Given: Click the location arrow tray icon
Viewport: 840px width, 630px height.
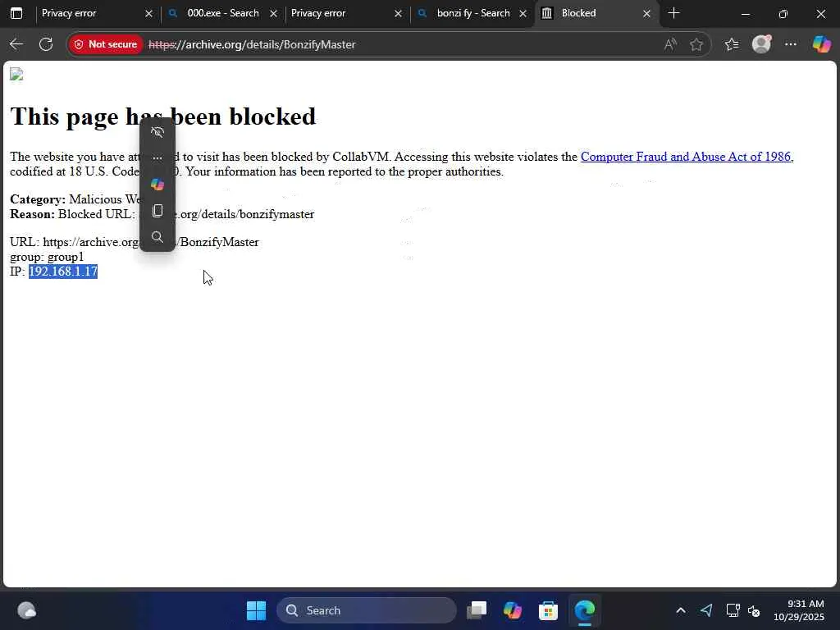Looking at the screenshot, I should tap(706, 610).
